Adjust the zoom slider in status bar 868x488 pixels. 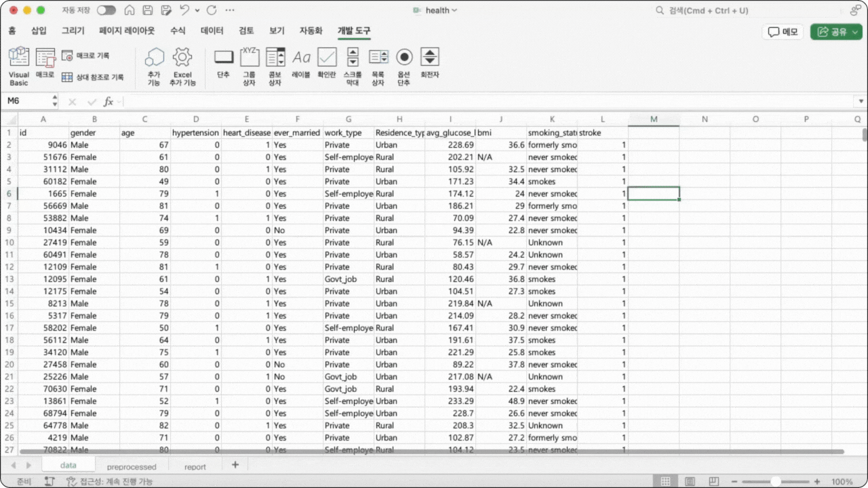point(776,481)
